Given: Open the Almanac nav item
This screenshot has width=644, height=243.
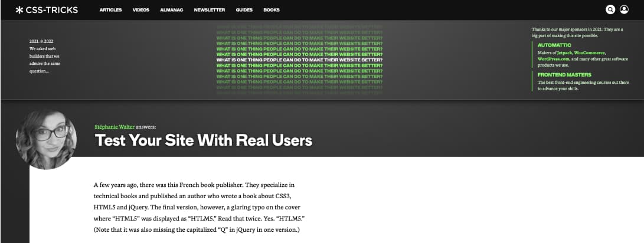Looking at the screenshot, I should point(172,10).
